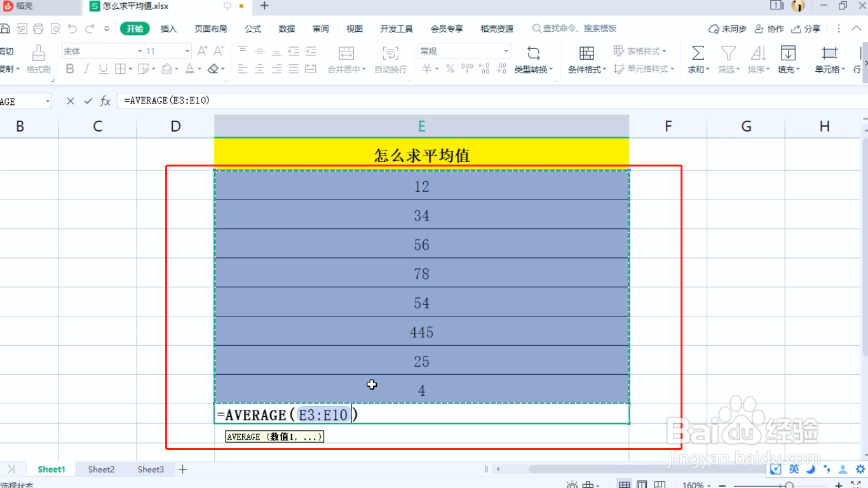Viewport: 868px width, 488px height.
Task: Click the Sort (排序) icon
Action: (758, 53)
